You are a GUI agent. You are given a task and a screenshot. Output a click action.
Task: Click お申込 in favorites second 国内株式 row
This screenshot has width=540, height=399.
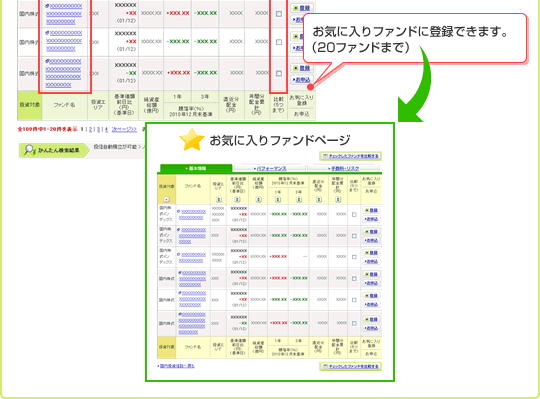coord(371,304)
